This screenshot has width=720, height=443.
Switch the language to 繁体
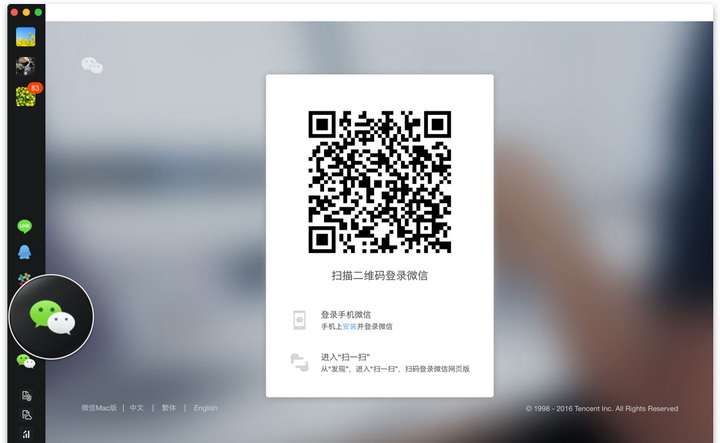[169, 408]
